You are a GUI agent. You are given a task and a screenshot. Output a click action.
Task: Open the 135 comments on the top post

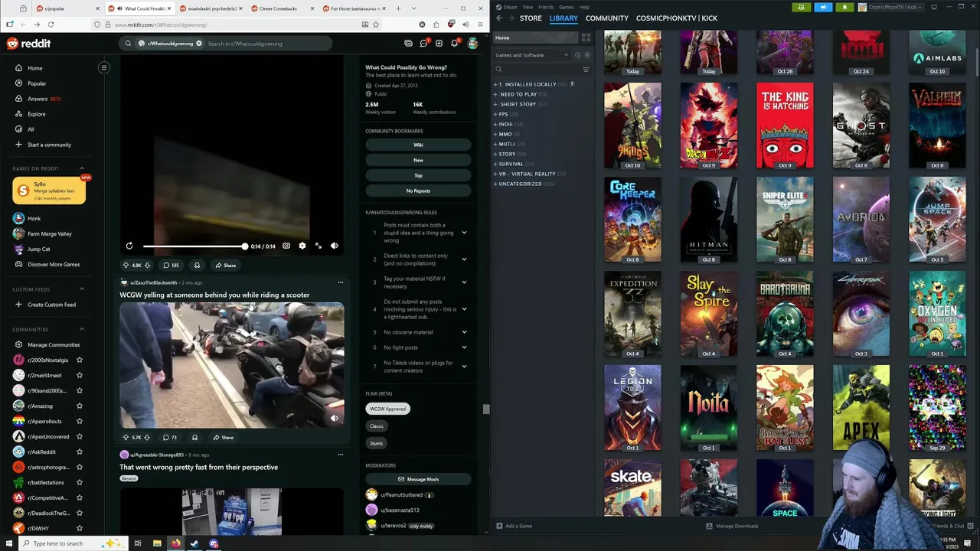click(171, 266)
